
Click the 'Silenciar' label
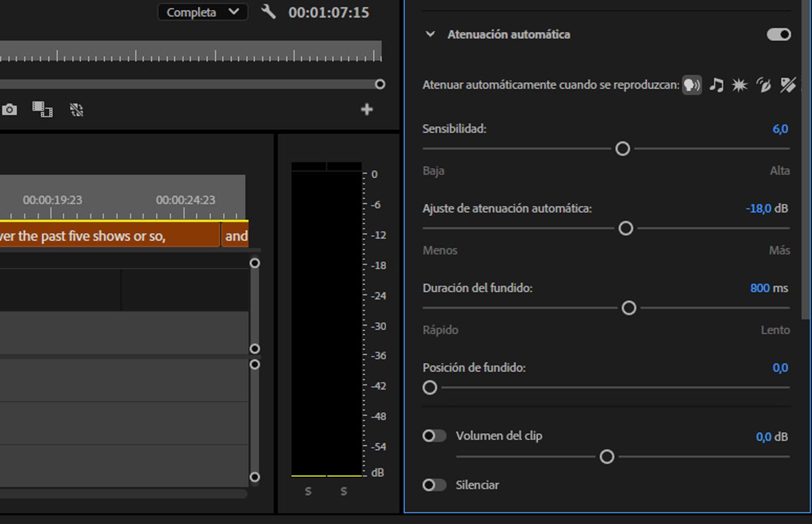coord(477,485)
